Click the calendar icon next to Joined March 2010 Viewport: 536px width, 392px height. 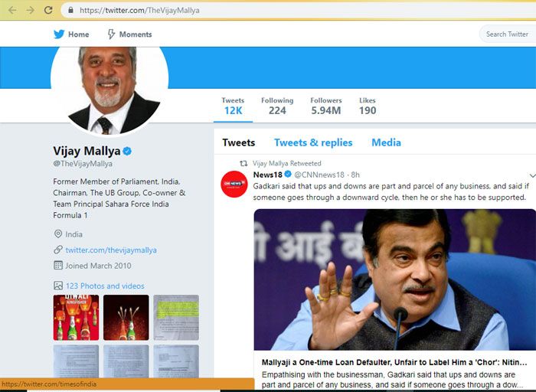[x=58, y=266]
